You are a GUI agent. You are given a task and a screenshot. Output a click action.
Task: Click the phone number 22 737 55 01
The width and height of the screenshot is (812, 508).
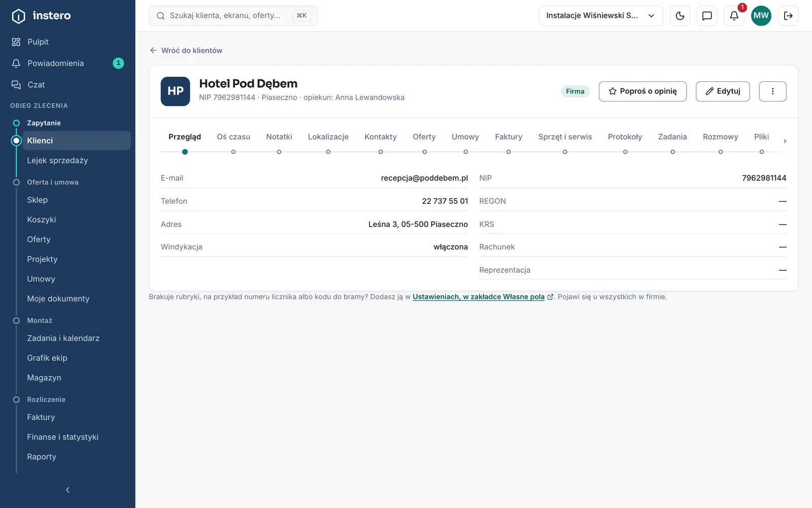[445, 201]
